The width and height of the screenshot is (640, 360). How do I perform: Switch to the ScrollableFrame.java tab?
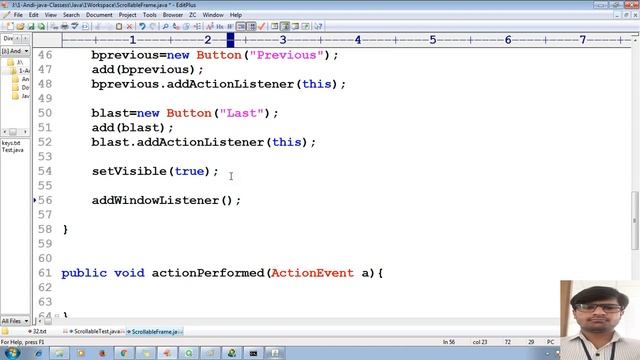coord(154,331)
